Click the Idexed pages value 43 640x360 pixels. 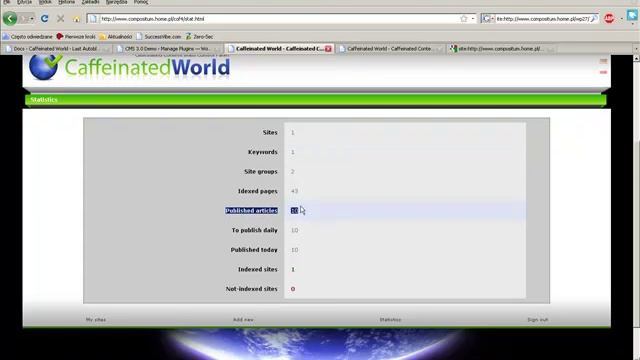294,191
